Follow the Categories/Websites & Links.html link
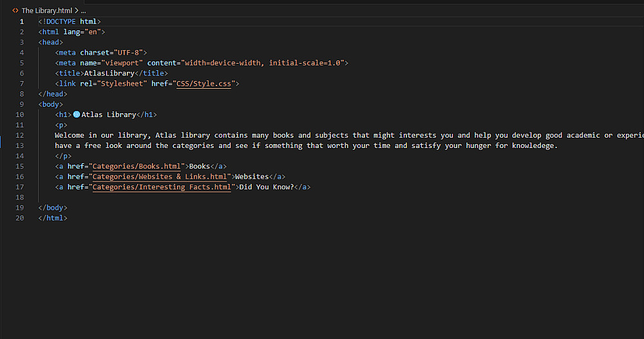644x339 pixels. coord(160,176)
